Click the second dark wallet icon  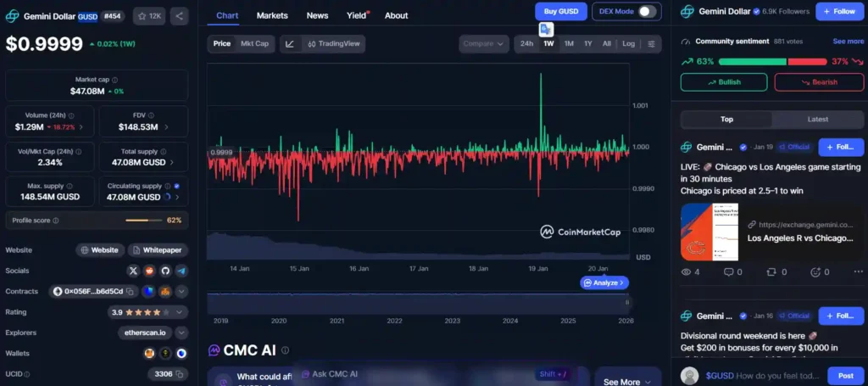point(165,353)
